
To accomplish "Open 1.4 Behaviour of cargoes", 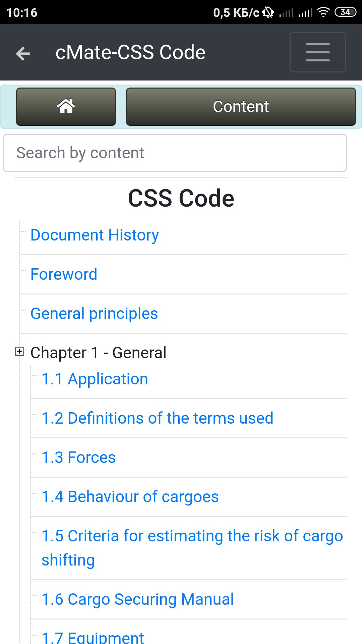I will click(x=130, y=497).
